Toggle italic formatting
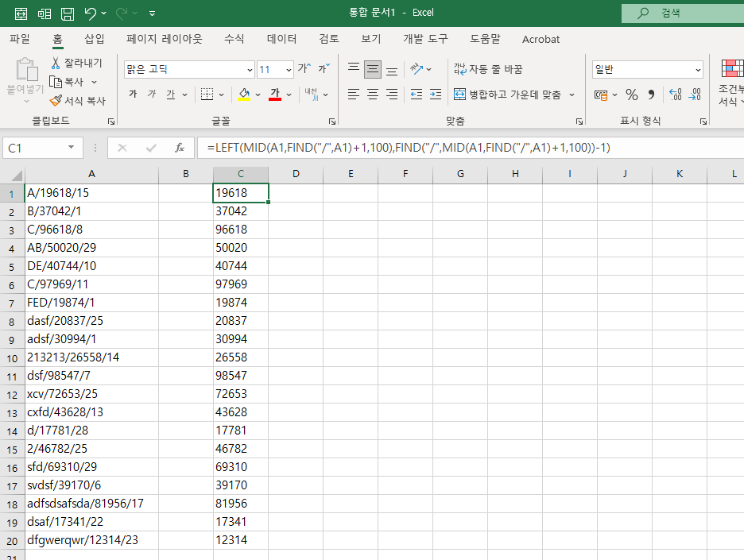This screenshot has width=744, height=560. click(x=152, y=95)
